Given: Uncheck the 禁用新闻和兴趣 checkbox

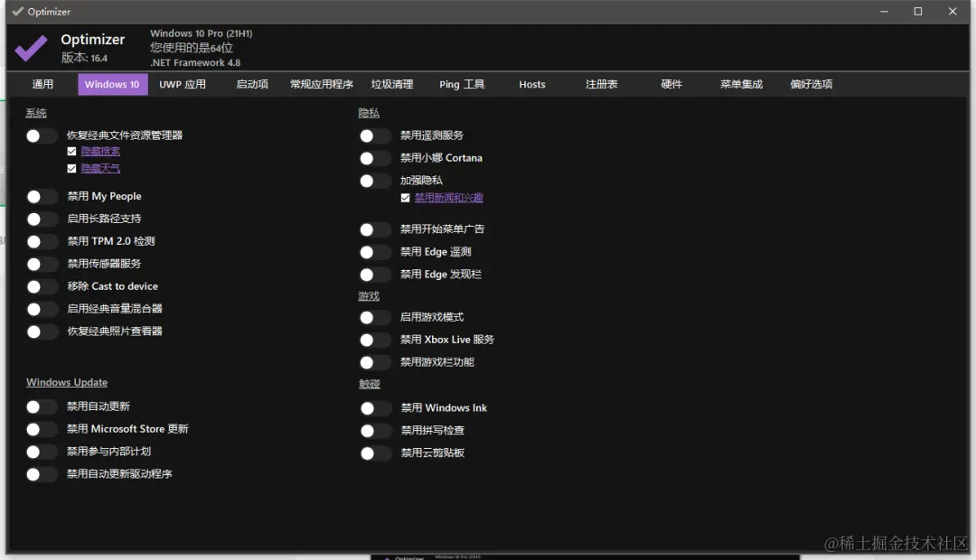Looking at the screenshot, I should click(x=405, y=198).
